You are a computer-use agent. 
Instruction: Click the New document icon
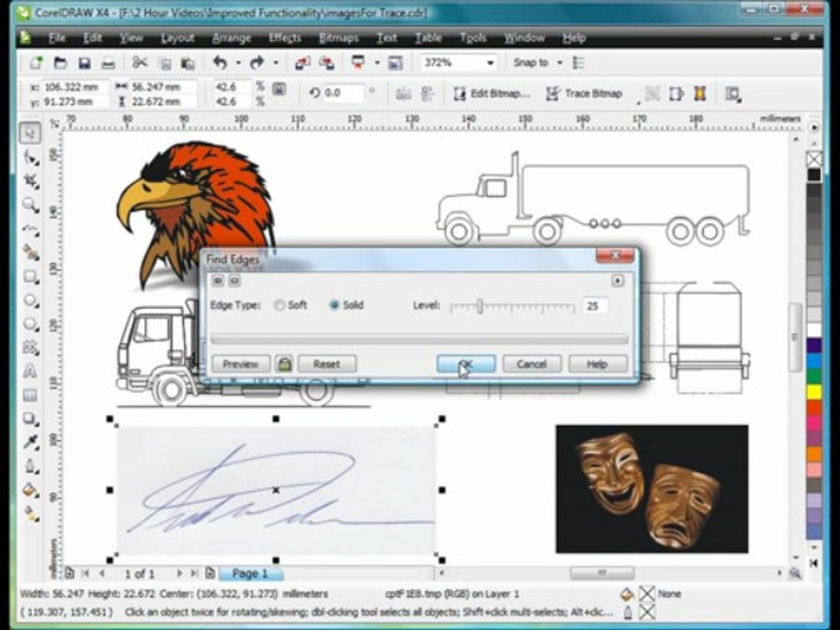[x=36, y=62]
